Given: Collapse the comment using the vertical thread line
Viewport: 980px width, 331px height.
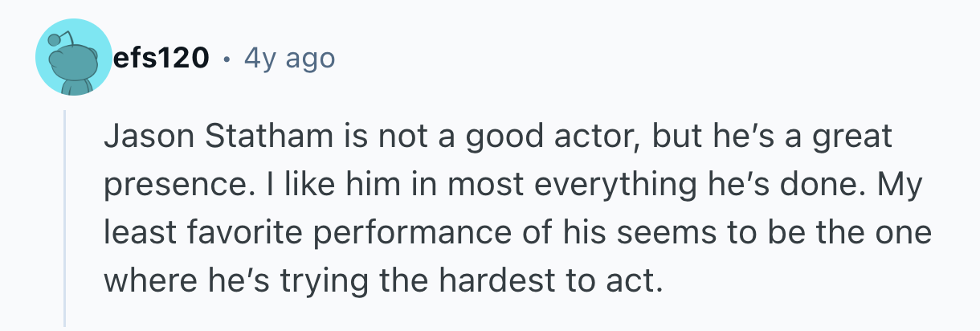Looking at the screenshot, I should 65,217.
